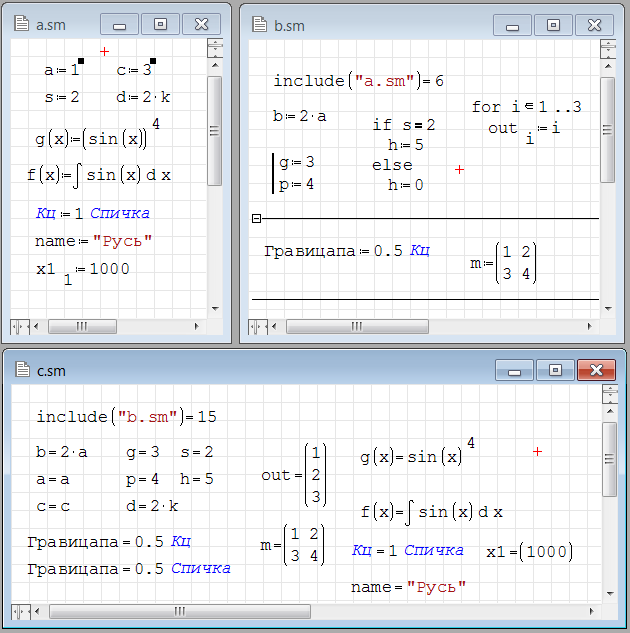Select the matrix m definition in b.sm
The height and width of the screenshot is (633, 630).
pos(503,263)
